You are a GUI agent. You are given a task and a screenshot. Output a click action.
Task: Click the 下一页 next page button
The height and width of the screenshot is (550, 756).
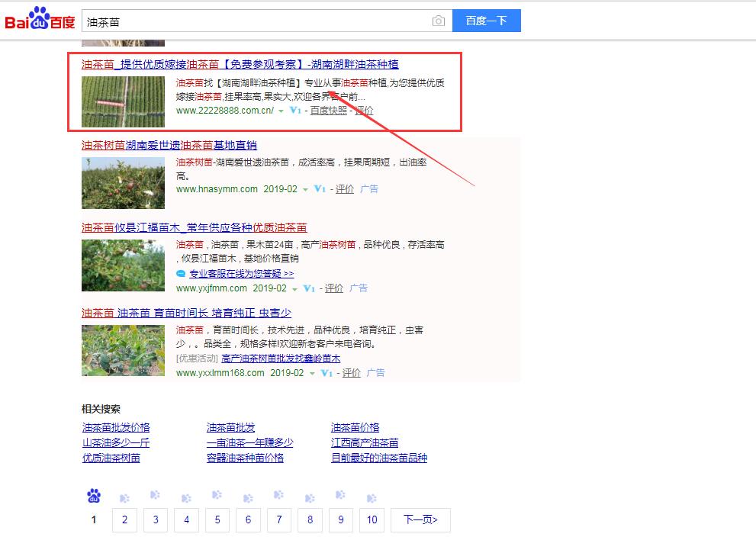(x=420, y=519)
